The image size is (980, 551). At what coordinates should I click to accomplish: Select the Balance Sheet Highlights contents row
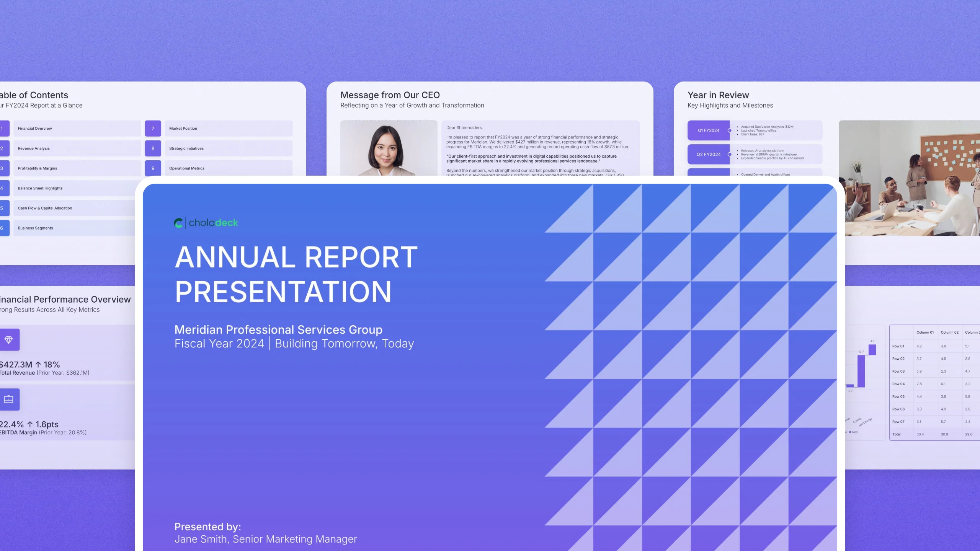[74, 188]
